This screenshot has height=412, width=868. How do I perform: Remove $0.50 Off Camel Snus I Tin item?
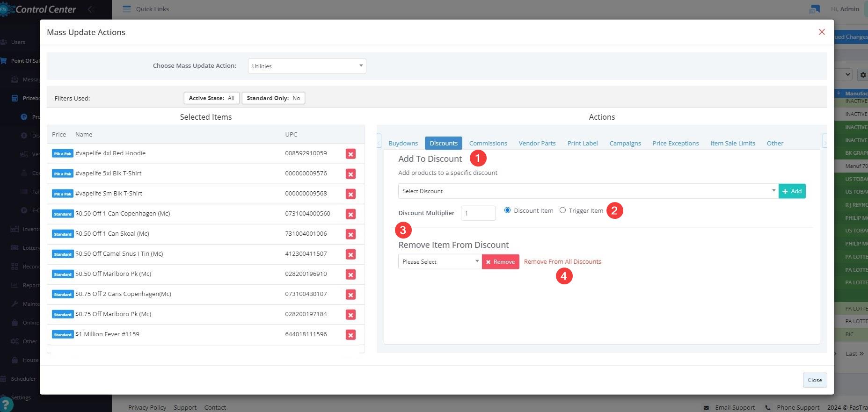tap(350, 254)
